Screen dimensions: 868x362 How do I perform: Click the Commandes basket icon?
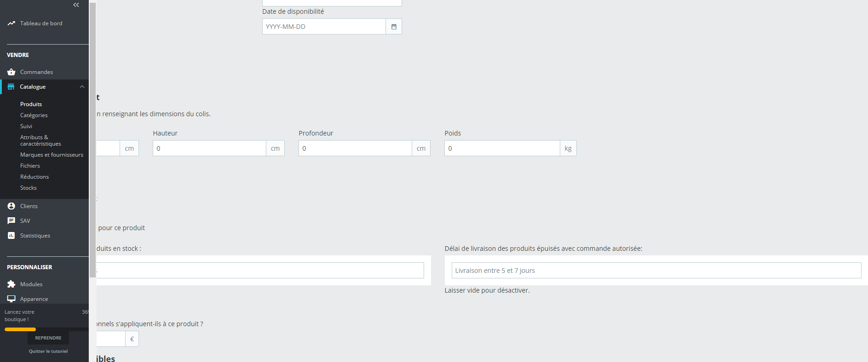11,72
